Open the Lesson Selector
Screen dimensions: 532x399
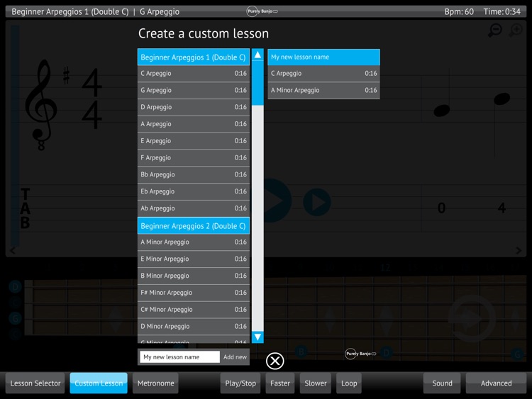pyautogui.click(x=35, y=383)
